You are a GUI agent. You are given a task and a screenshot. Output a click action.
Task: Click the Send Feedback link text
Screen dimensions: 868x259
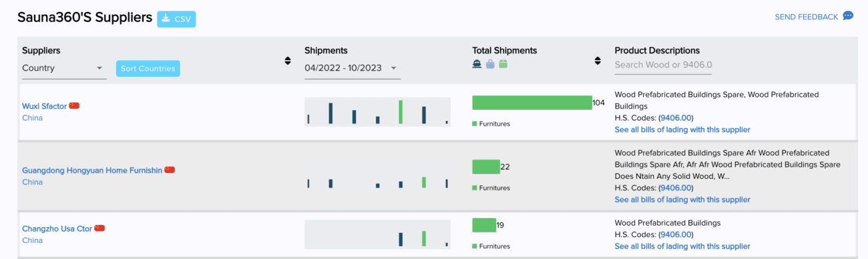click(x=806, y=17)
